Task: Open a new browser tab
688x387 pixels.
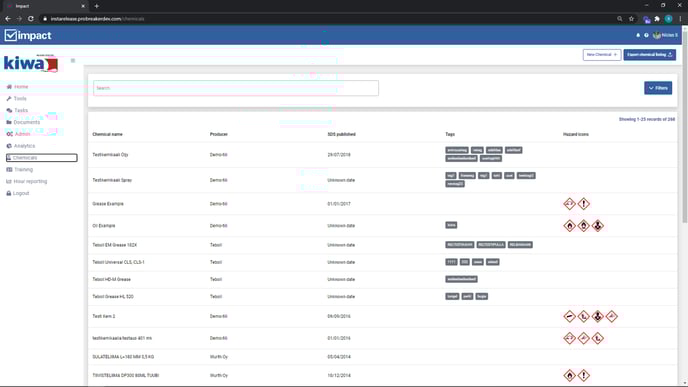Action: [97, 6]
